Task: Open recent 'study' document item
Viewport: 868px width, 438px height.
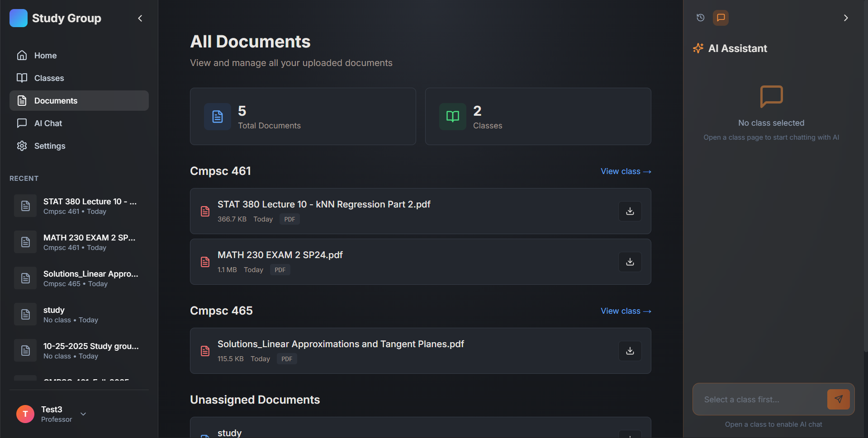Action: point(79,315)
